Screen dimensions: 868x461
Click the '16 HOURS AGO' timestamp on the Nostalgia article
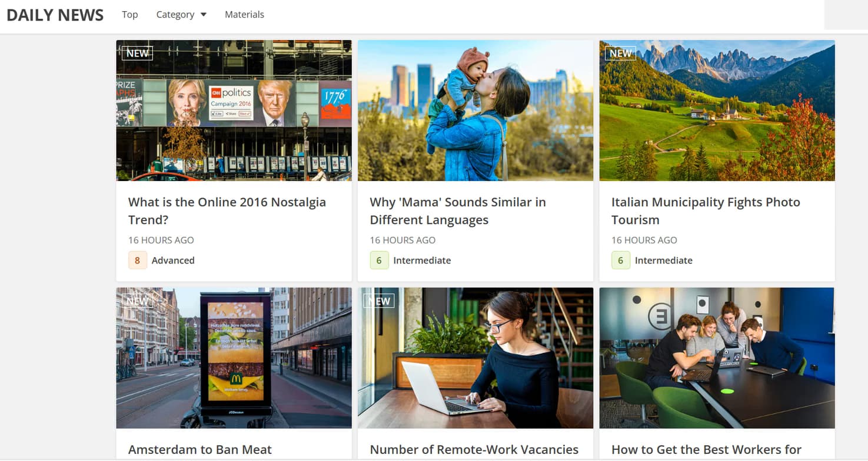tap(161, 240)
